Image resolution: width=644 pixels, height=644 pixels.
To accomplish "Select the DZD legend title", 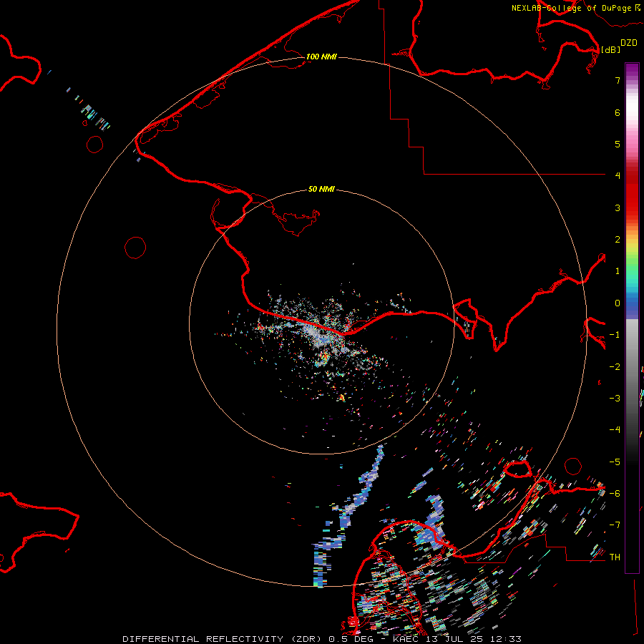I will pyautogui.click(x=629, y=43).
